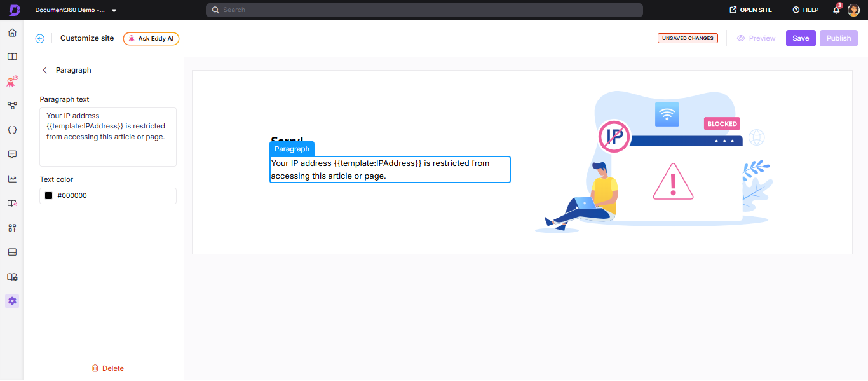Click the paragraph block in the preview
Screen dimensions: 868x381
[390, 169]
